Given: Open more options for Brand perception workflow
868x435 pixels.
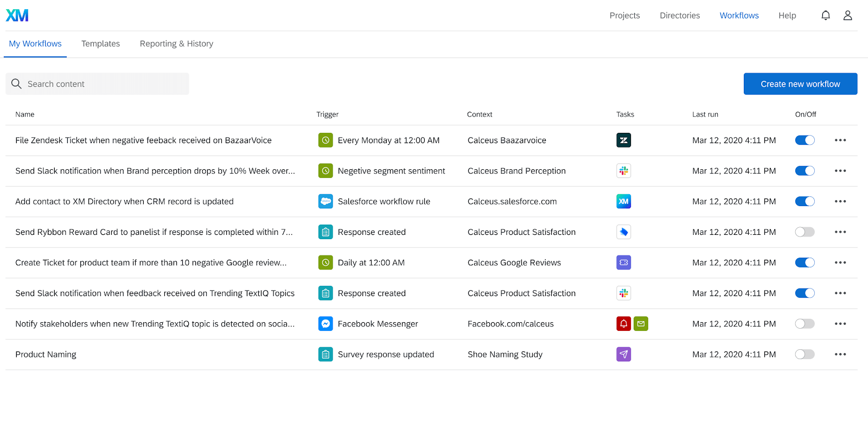Looking at the screenshot, I should tap(840, 171).
